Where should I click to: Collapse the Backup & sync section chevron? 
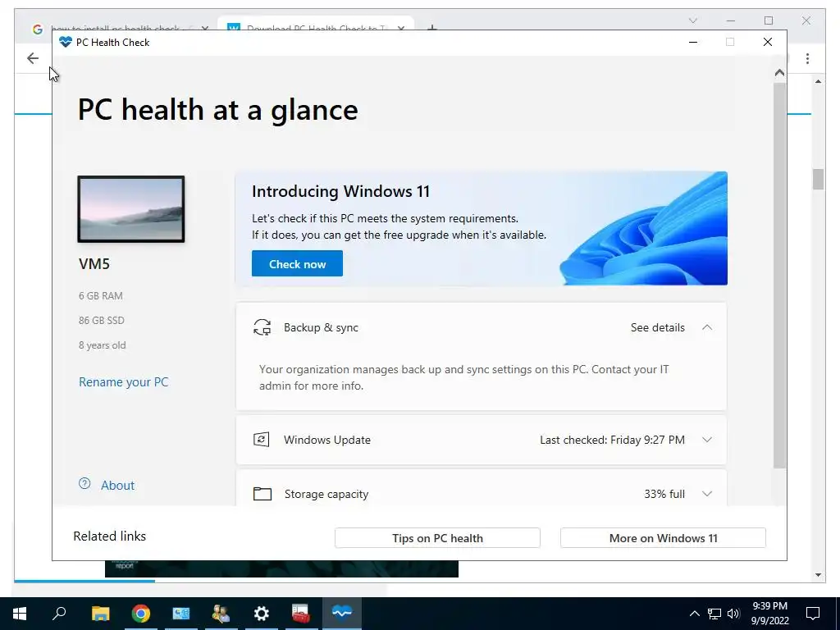(x=706, y=327)
